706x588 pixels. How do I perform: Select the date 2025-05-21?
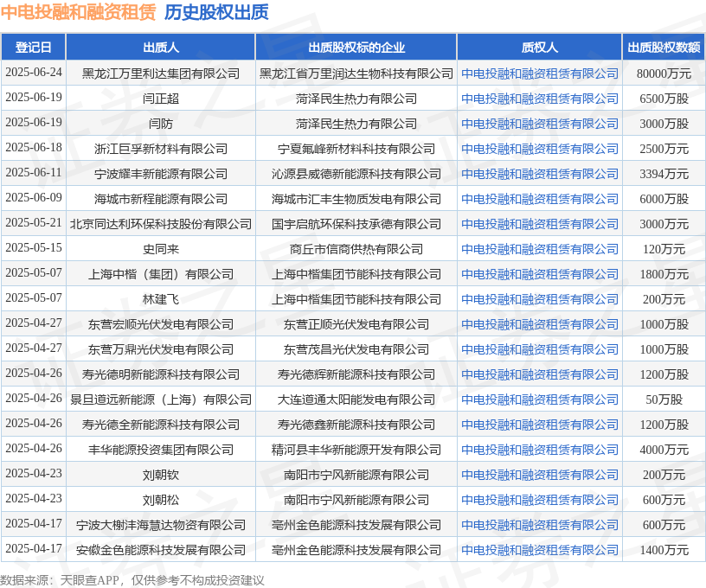pos(34,223)
